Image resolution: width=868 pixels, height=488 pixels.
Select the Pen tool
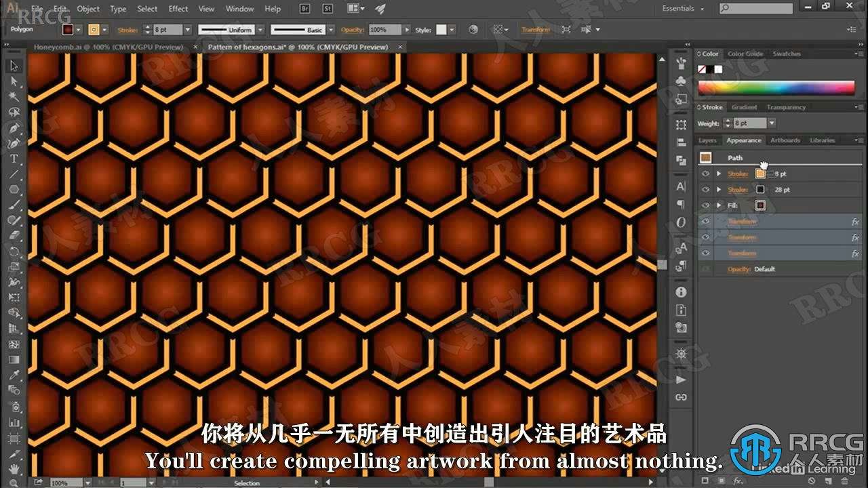[14, 128]
